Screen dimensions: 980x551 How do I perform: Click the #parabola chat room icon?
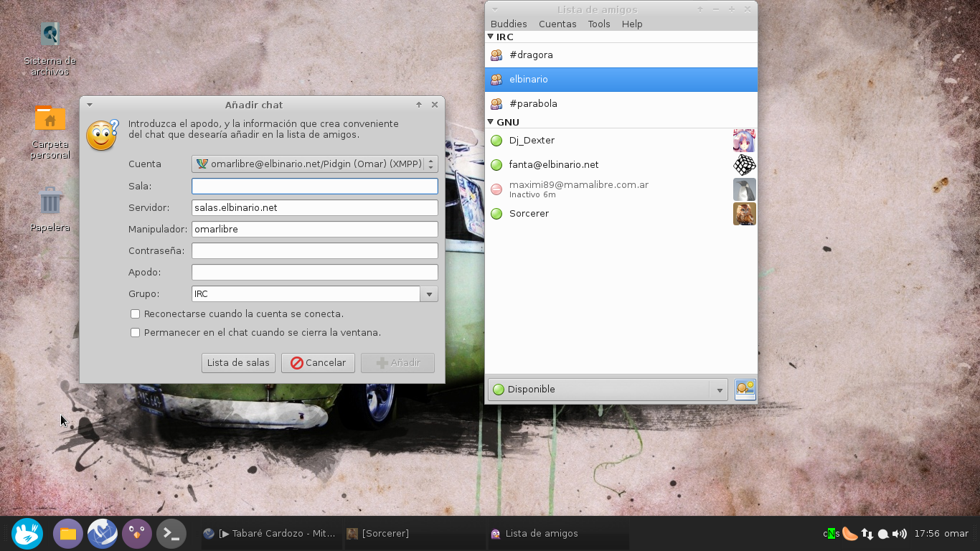click(496, 104)
